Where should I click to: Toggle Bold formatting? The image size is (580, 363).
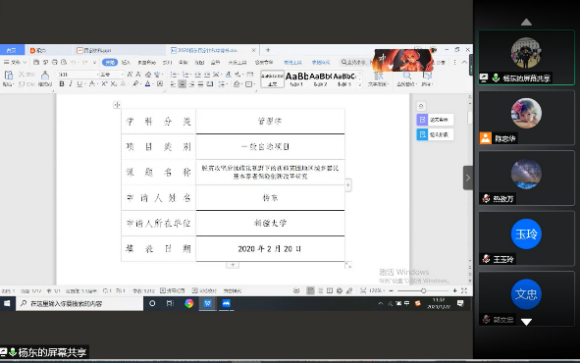[62, 84]
